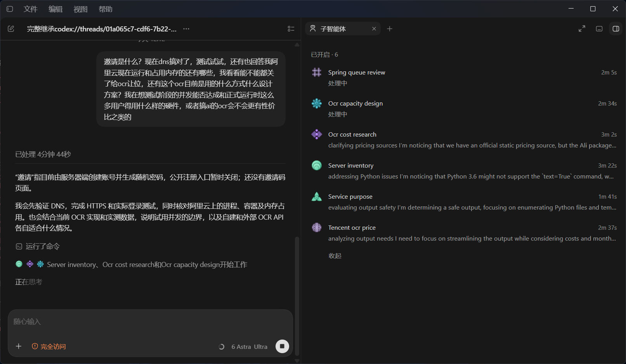Expand the 已处理 4分钟 44秒 summary

coord(43,154)
